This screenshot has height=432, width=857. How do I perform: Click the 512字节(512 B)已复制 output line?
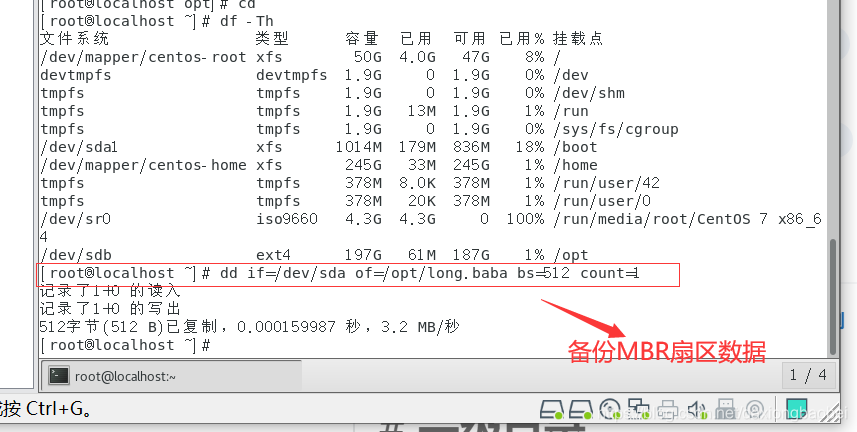click(250, 327)
